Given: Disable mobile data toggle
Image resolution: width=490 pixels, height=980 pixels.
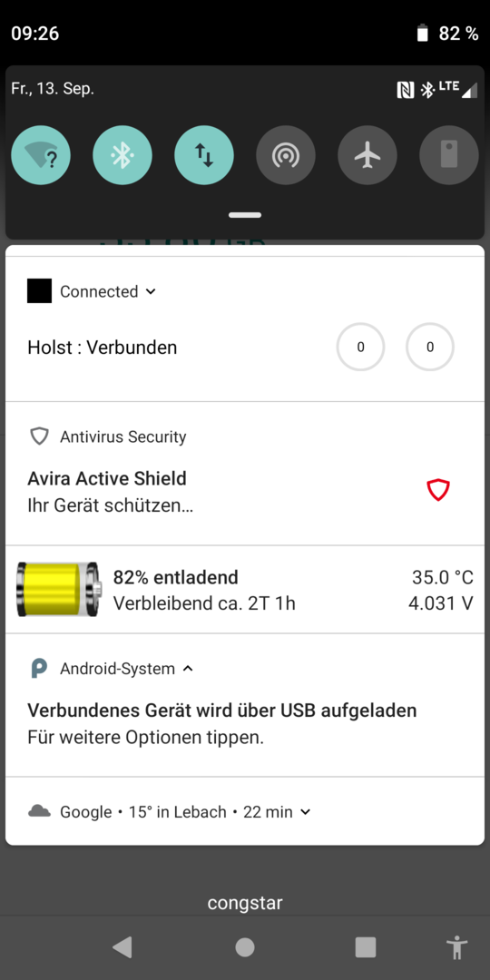Looking at the screenshot, I should [204, 155].
